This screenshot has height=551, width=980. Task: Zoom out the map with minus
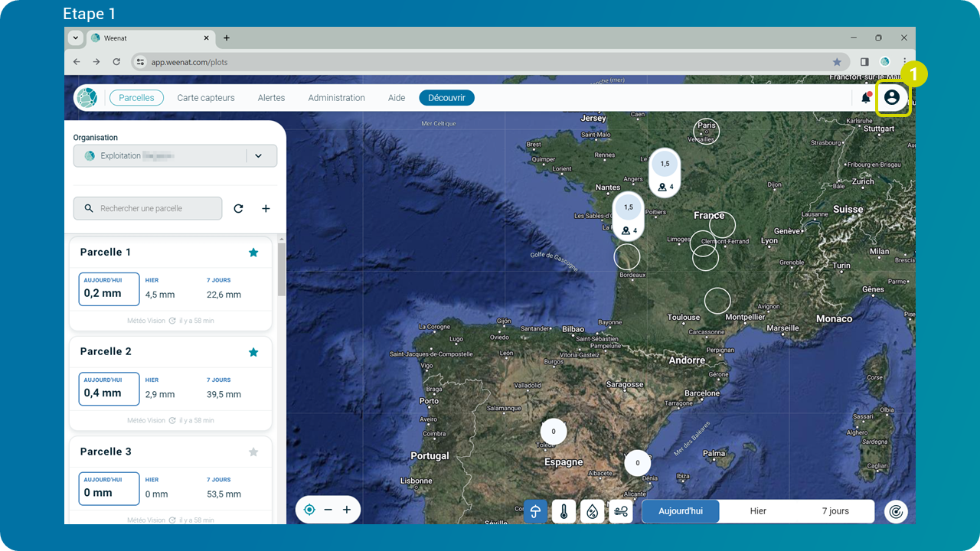point(328,510)
